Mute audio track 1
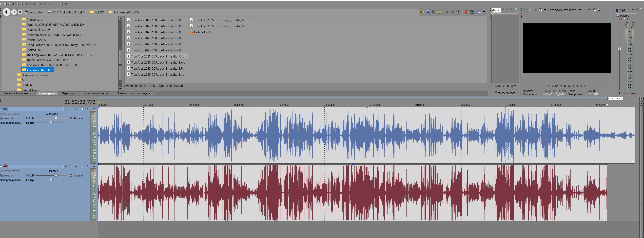 click(83, 109)
